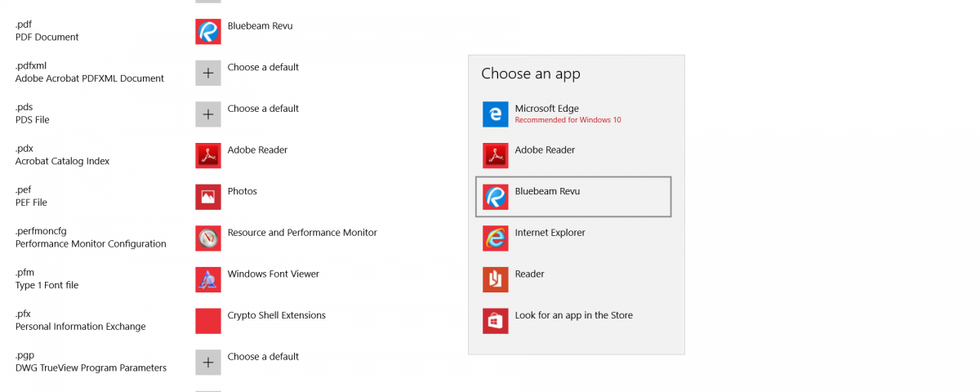Screen dimensions: 980x392
Task: Click the Windows Font Viewer label for .pfm
Action: pyautogui.click(x=274, y=274)
